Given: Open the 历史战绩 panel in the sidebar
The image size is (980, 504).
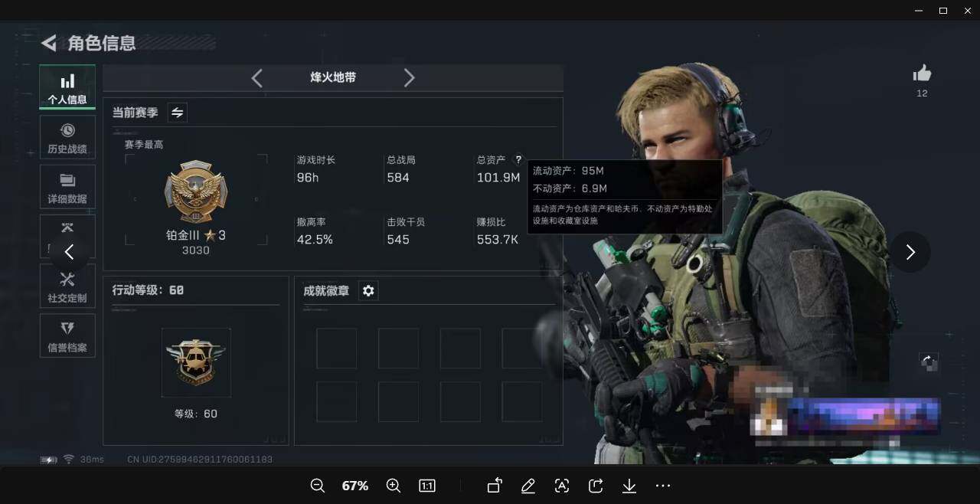Looking at the screenshot, I should click(x=67, y=138).
